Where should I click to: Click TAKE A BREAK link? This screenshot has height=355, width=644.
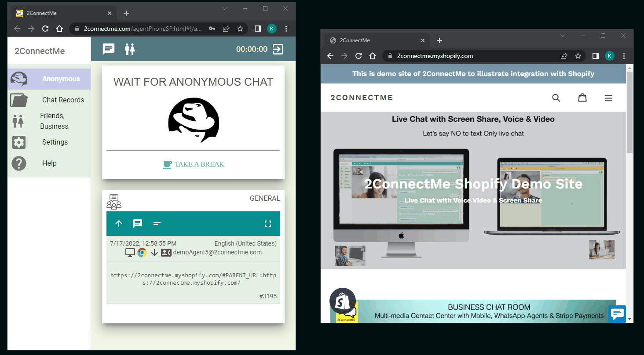coord(194,164)
